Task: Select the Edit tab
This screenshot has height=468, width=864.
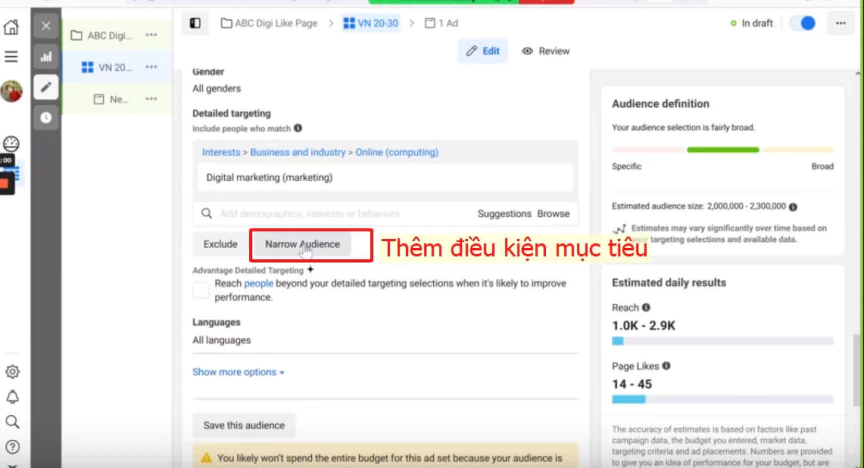Action: click(x=483, y=51)
